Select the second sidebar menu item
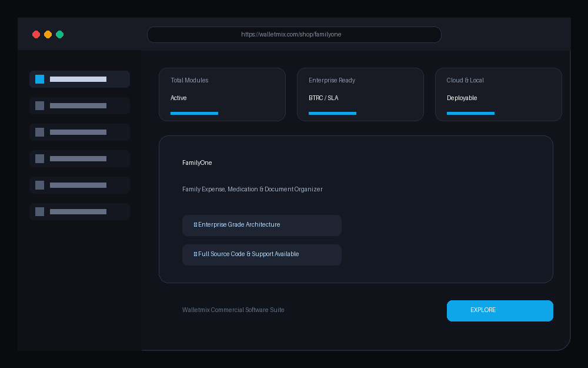588x368 pixels. tap(79, 106)
